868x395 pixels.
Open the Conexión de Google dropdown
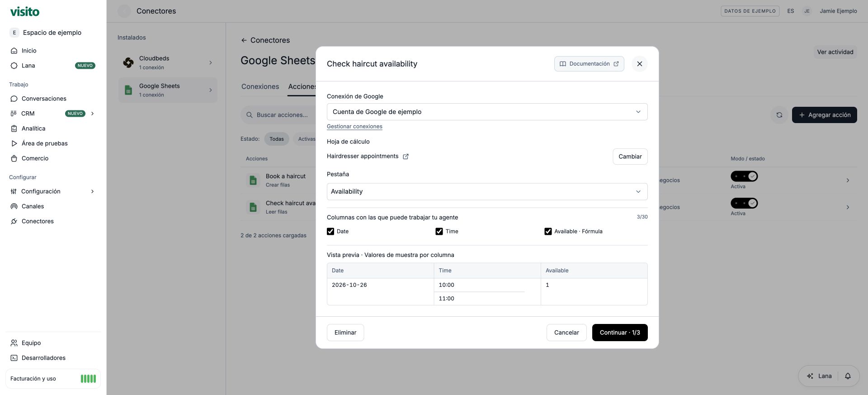tap(487, 112)
